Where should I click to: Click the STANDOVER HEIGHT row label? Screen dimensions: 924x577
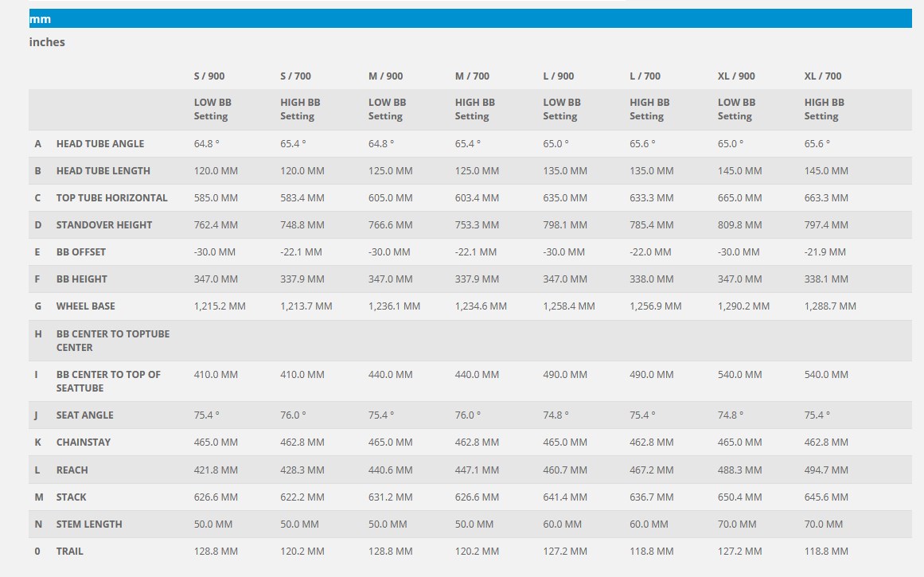(x=103, y=225)
